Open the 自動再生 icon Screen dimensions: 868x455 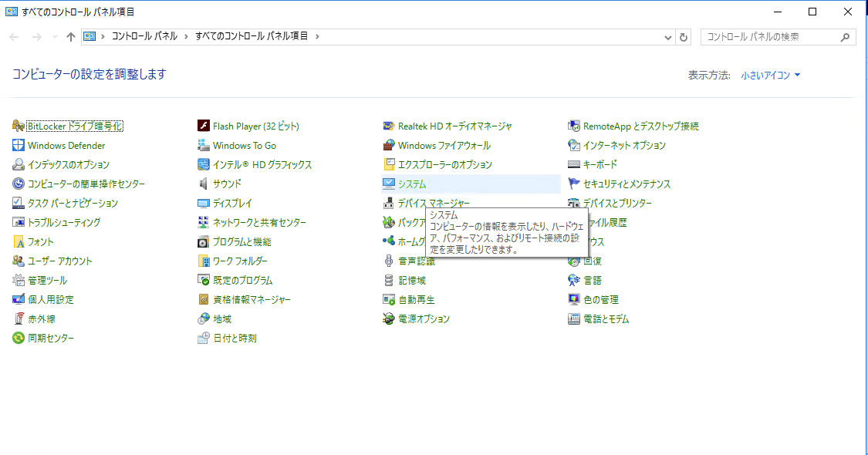(389, 299)
